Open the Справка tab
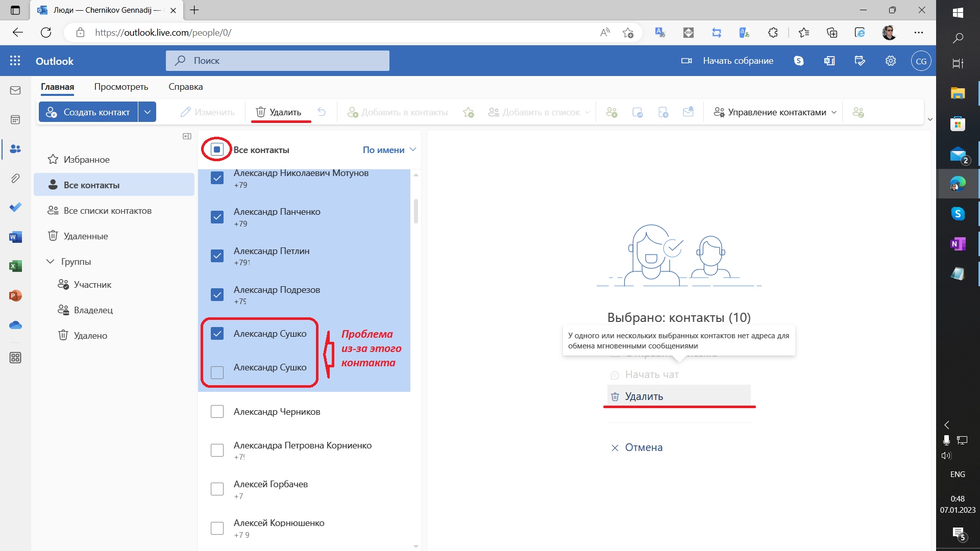This screenshot has height=551, width=980. pos(186,87)
